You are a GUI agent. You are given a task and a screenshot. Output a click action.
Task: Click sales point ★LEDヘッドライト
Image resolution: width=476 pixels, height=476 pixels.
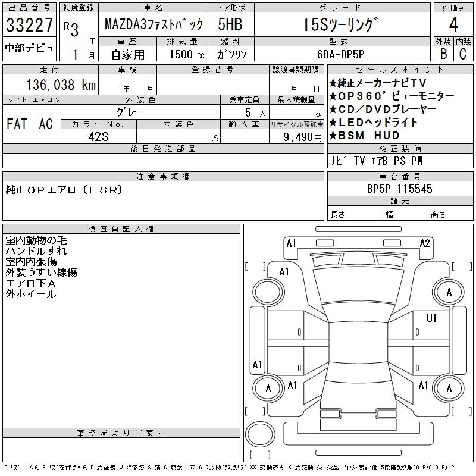click(374, 123)
